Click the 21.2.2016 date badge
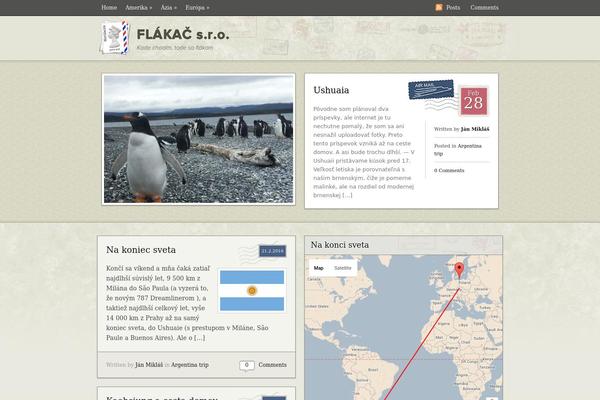 [272, 251]
